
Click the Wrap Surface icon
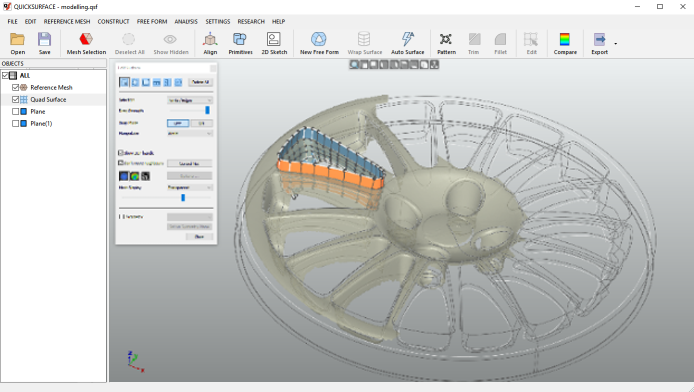tap(364, 39)
